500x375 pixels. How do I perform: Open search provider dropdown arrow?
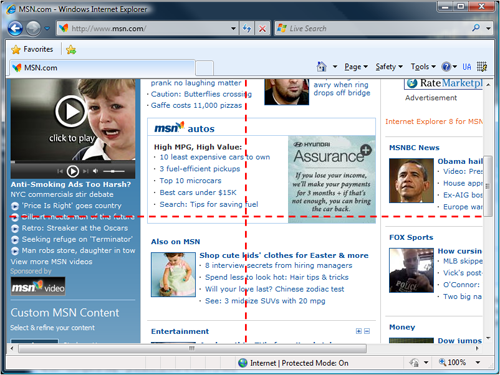coord(488,29)
